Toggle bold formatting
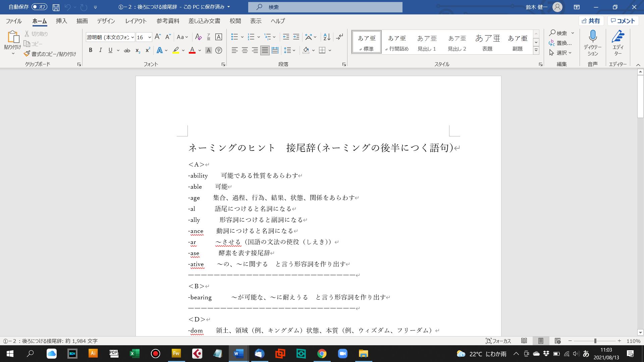Image resolution: width=644 pixels, height=362 pixels. (90, 50)
